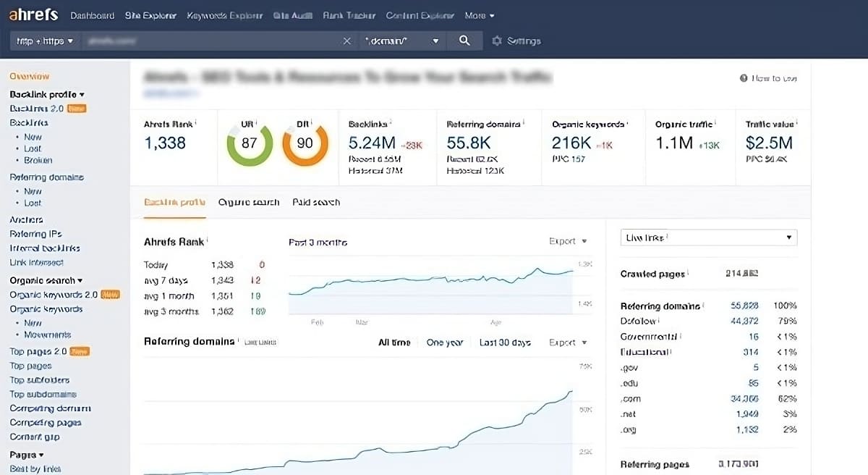Click the How to use help icon

pos(744,78)
